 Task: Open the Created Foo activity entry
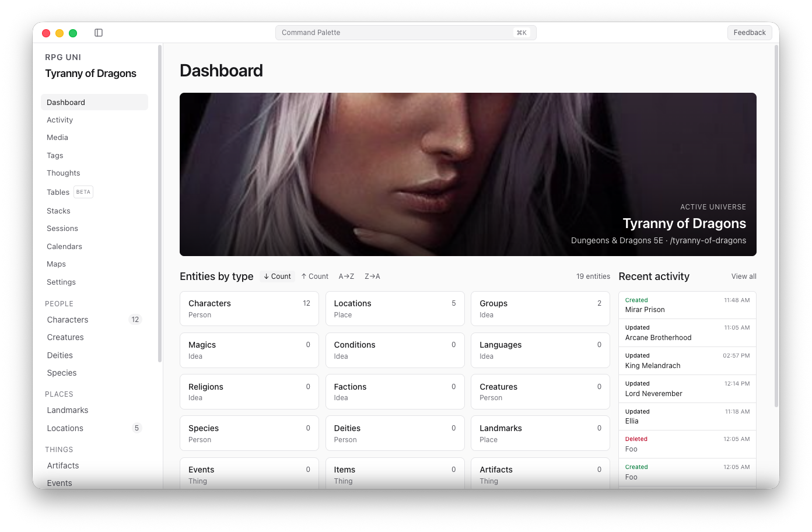687,473
